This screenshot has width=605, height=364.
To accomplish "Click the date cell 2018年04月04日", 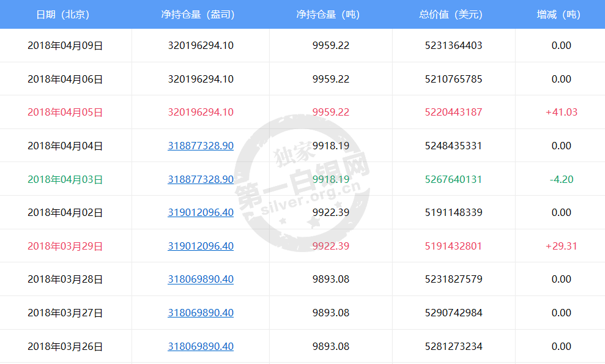I will pyautogui.click(x=65, y=146).
